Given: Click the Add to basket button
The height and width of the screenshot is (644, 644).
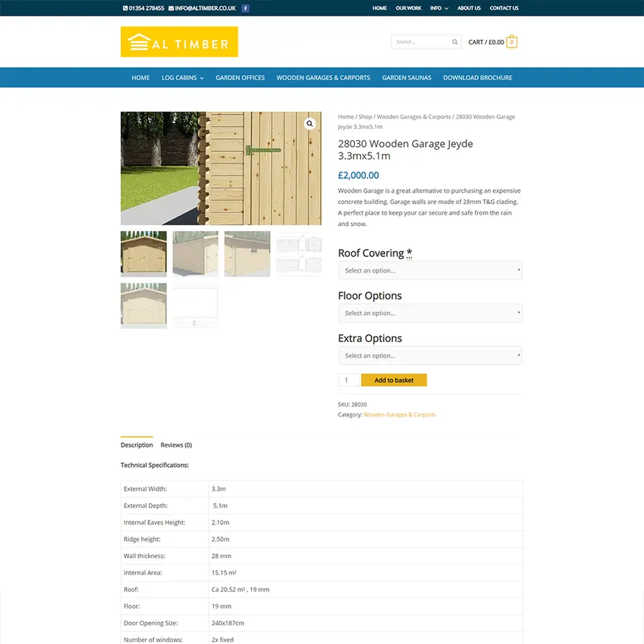Looking at the screenshot, I should [394, 380].
